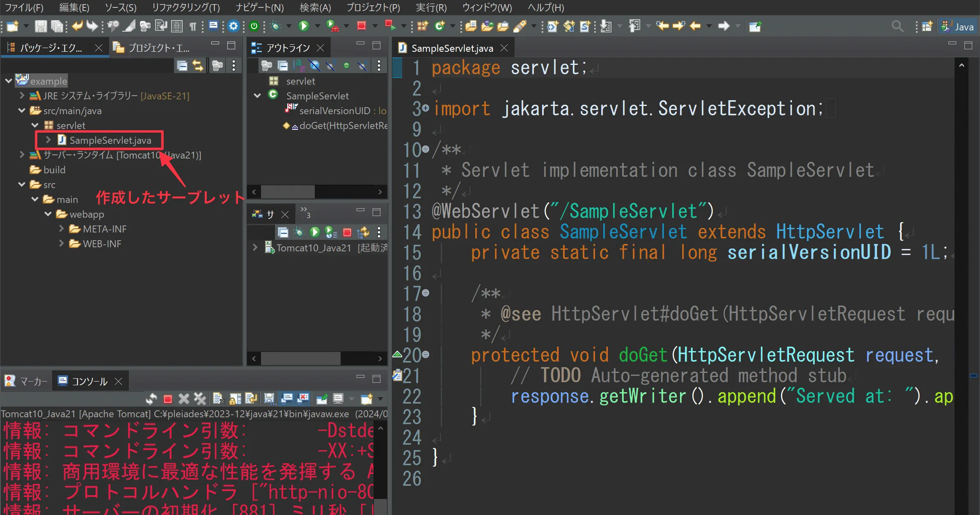The width and height of the screenshot is (980, 515).
Task: Remove all terminated launches in console
Action: 200,399
